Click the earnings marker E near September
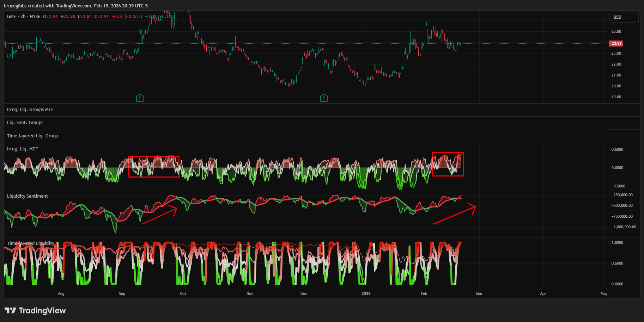This screenshot has width=644, height=322. (x=140, y=98)
